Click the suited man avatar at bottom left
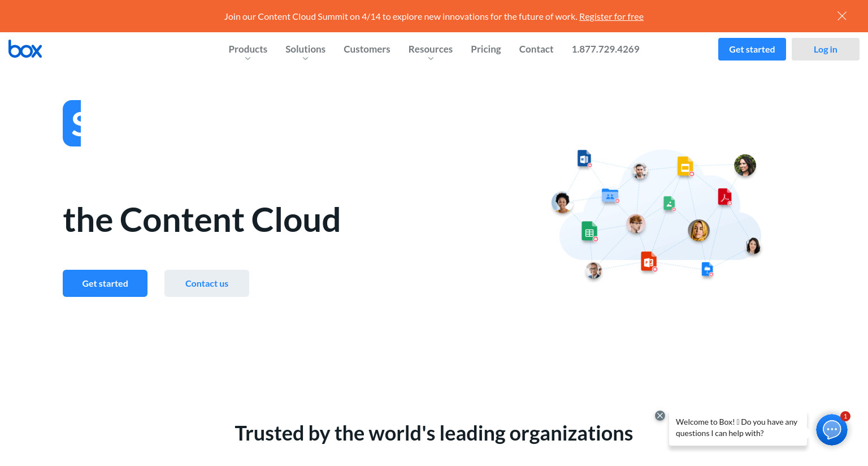Image resolution: width=868 pixels, height=466 pixels. pyautogui.click(x=593, y=271)
